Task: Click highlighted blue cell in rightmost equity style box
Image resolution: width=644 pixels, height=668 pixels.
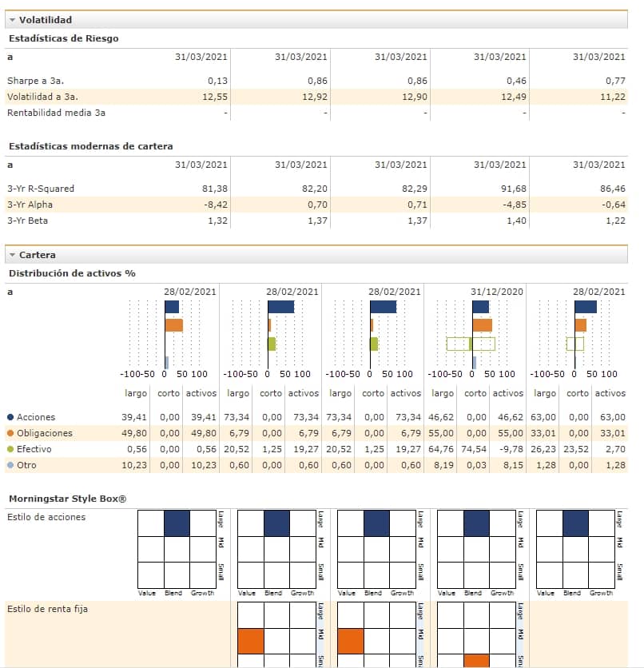Action: (574, 523)
